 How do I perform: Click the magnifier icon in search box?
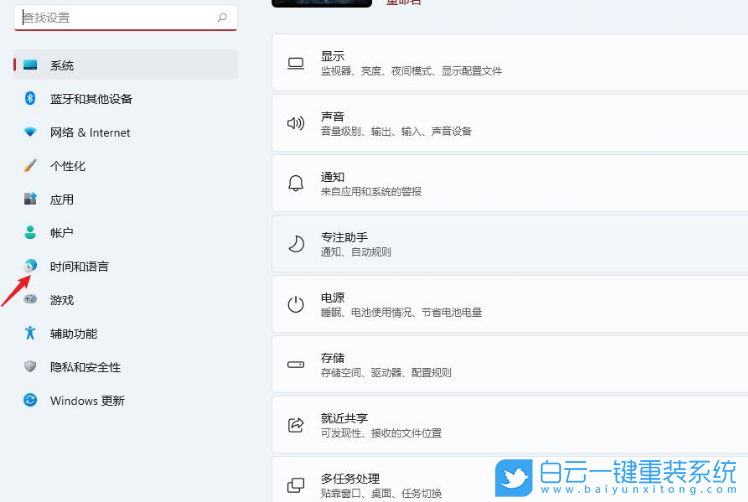(x=222, y=18)
